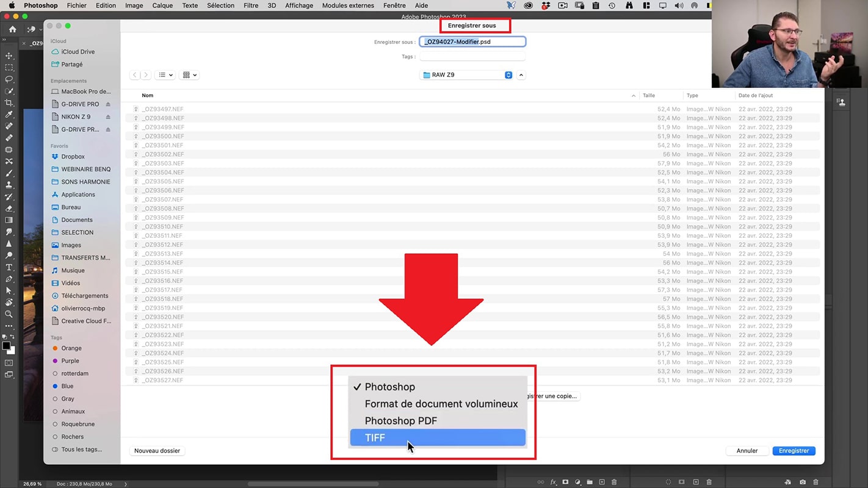The image size is (868, 488).
Task: Select the Horizontal Type tool
Action: coord(9,267)
